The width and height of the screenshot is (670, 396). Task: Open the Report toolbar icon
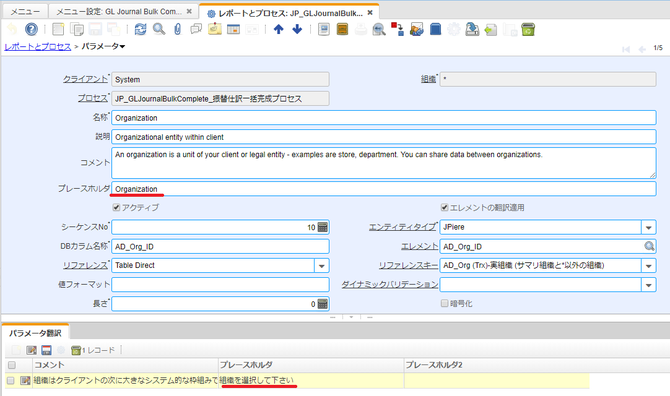(x=324, y=29)
